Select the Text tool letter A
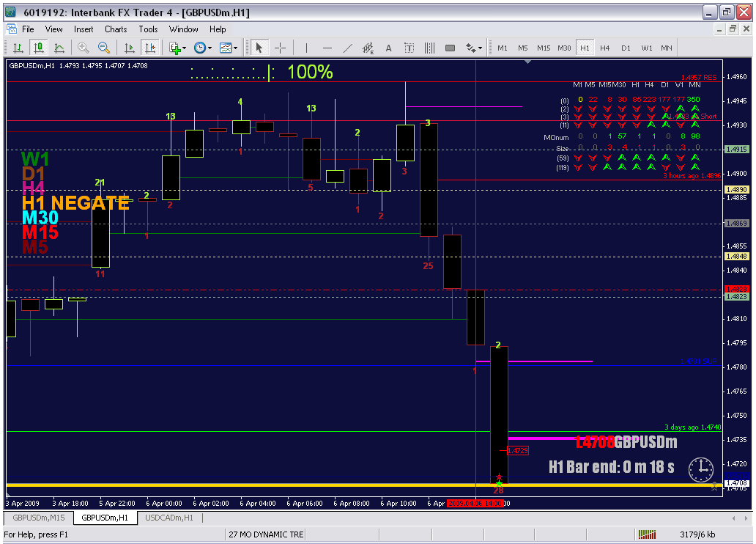The width and height of the screenshot is (756, 544). (x=388, y=48)
